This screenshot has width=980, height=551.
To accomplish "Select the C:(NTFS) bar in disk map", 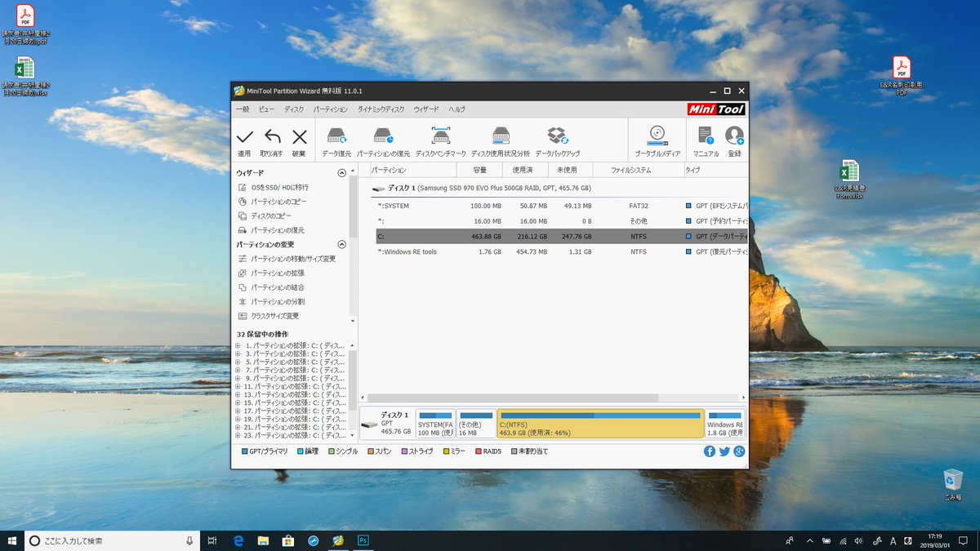I will coord(600,424).
